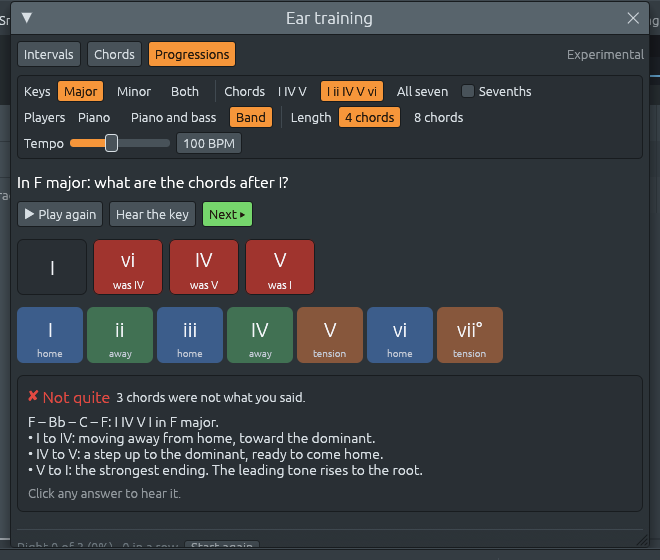Select the I ii IV V vi chord set
The image size is (660, 560).
pyautogui.click(x=352, y=91)
